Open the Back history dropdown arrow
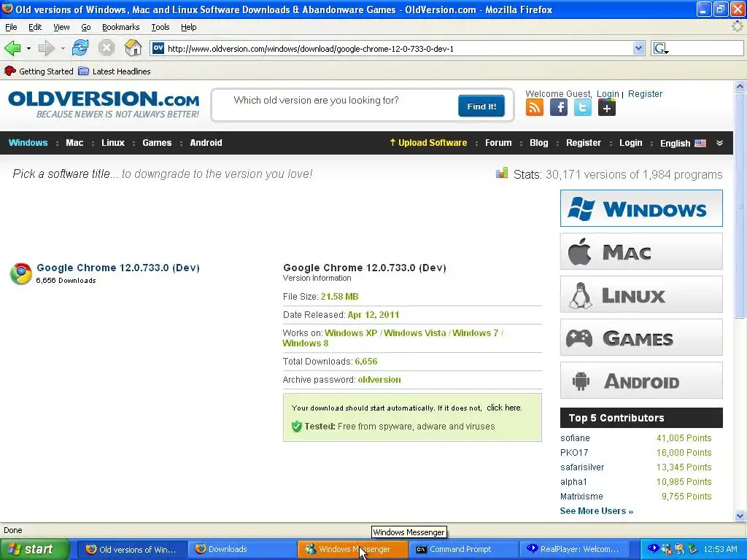This screenshot has width=747, height=560. (28, 49)
